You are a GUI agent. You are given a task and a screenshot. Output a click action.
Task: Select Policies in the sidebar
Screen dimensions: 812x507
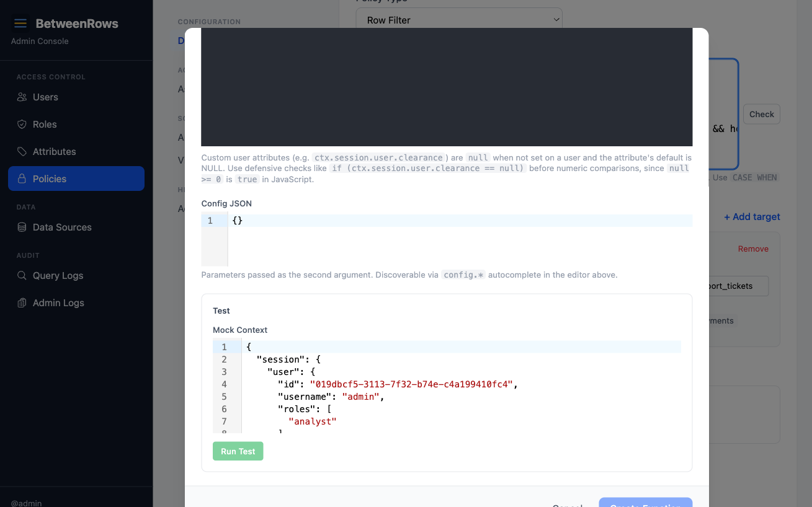click(76, 179)
